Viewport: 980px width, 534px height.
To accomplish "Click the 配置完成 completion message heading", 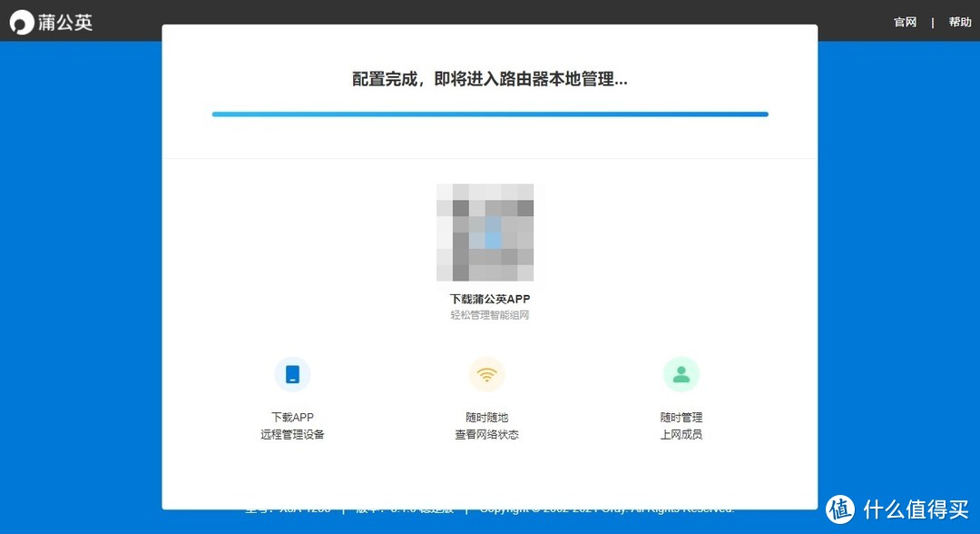I will point(489,78).
